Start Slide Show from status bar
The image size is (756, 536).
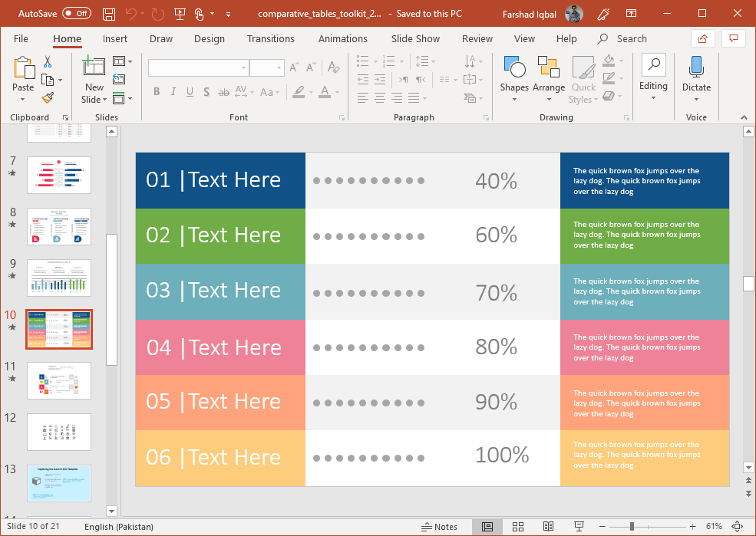(578, 527)
